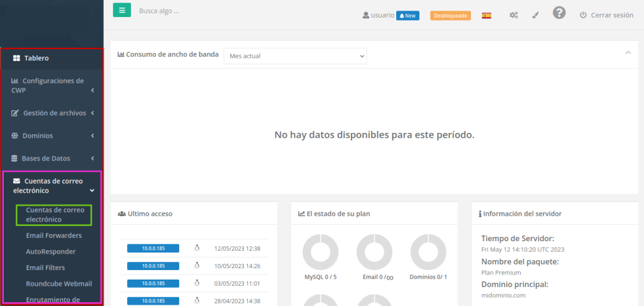
Task: Open AutoResponder submenu item
Action: click(50, 252)
